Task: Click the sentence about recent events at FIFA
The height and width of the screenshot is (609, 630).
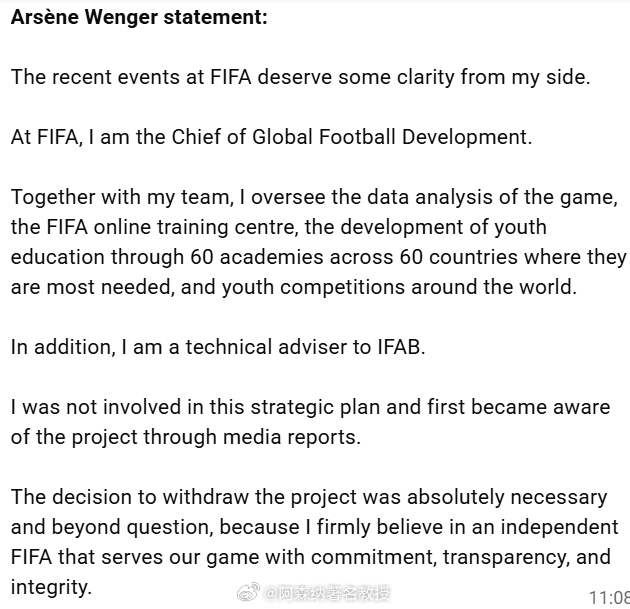Action: (301, 77)
